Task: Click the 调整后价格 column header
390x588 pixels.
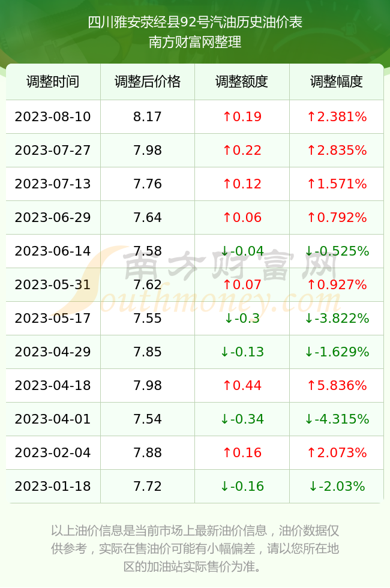Action: (148, 82)
